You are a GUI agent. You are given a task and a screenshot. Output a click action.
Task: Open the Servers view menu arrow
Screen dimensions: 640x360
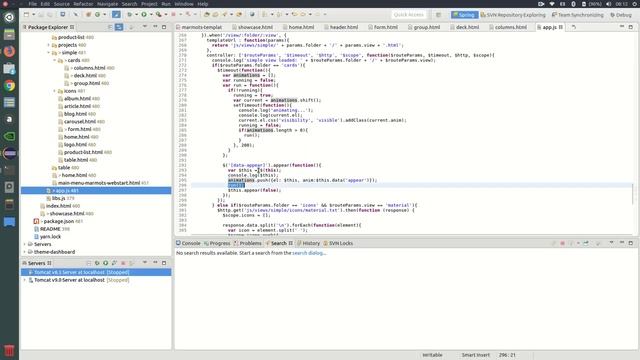(x=144, y=263)
